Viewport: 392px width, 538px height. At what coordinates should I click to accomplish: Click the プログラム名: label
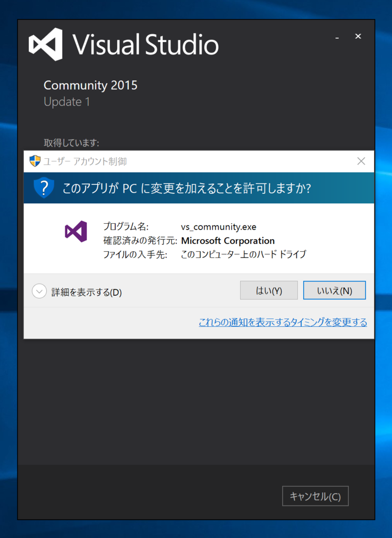pyautogui.click(x=126, y=227)
